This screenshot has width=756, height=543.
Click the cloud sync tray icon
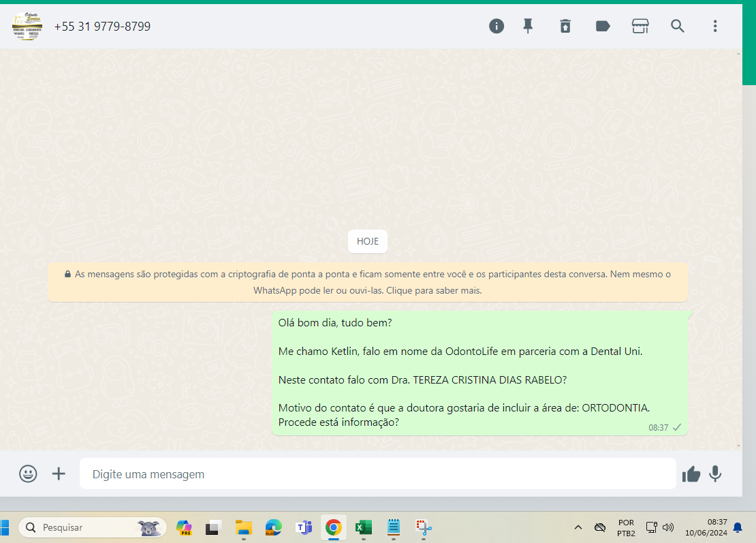(600, 527)
